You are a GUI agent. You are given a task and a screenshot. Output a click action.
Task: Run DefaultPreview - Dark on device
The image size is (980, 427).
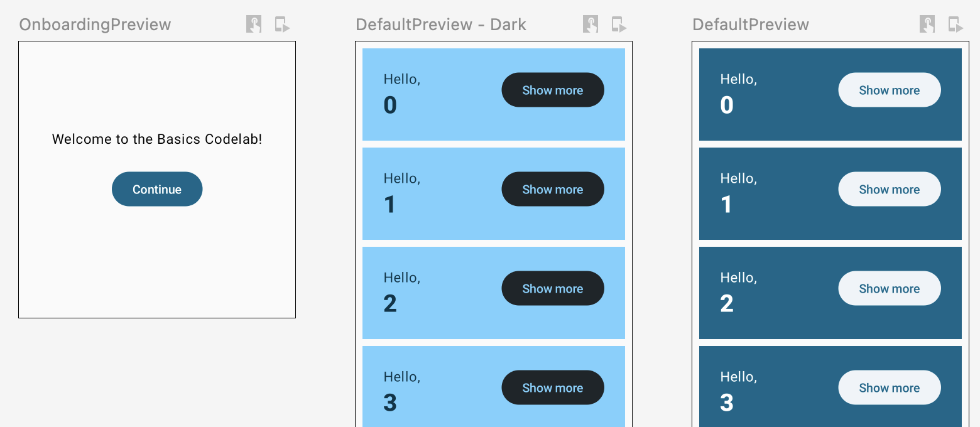tap(619, 24)
